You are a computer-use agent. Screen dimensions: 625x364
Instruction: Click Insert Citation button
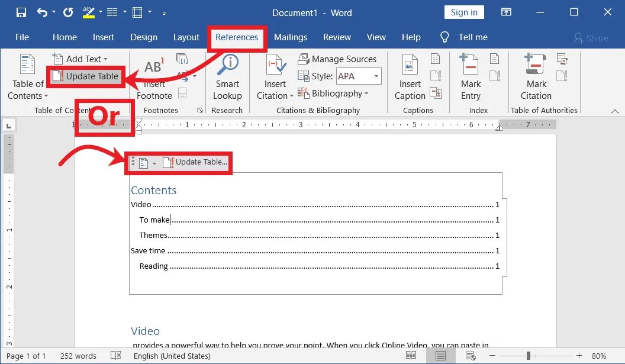click(x=275, y=78)
